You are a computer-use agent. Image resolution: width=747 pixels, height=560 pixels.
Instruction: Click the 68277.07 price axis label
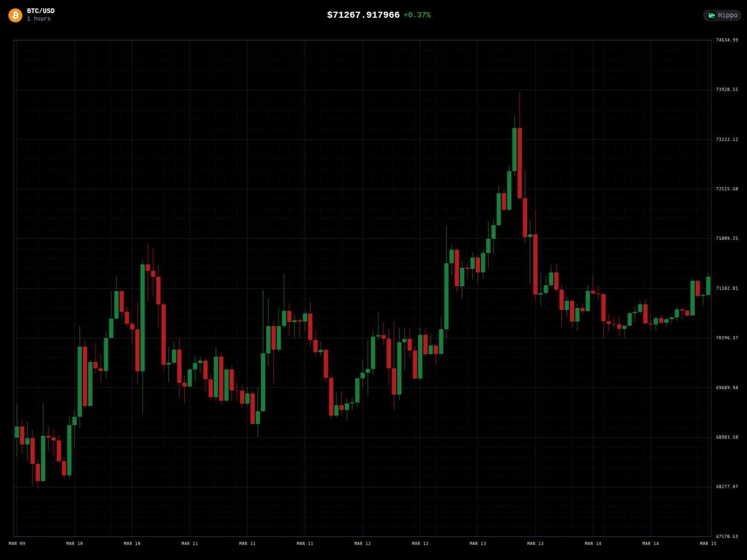pyautogui.click(x=727, y=487)
